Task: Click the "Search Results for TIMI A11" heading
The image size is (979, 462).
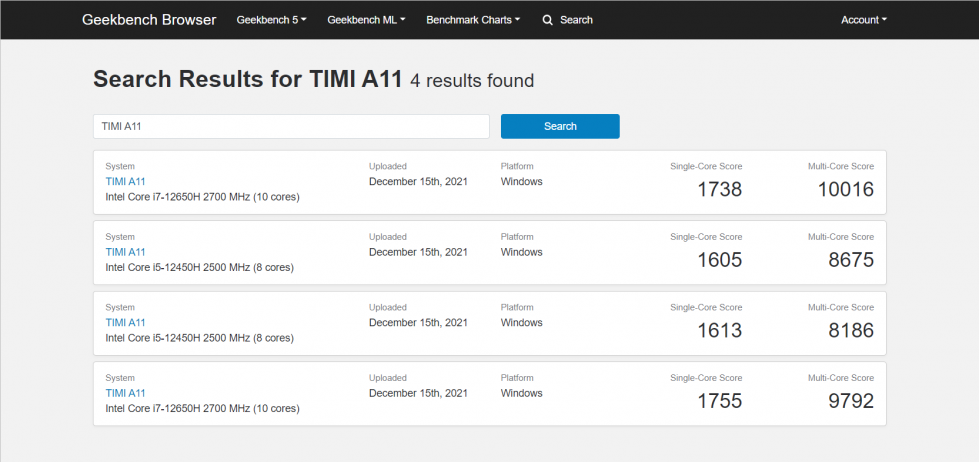Action: [x=248, y=80]
